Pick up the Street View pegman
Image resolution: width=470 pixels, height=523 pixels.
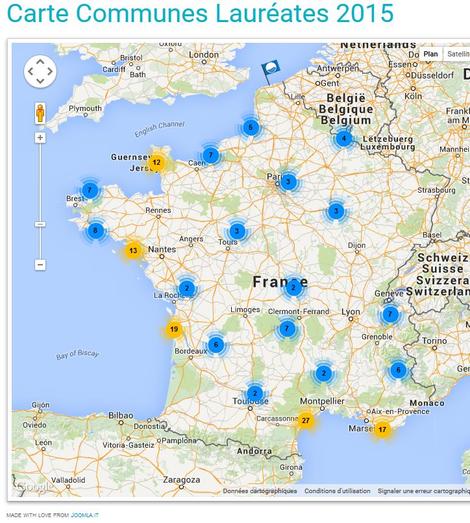[x=40, y=113]
